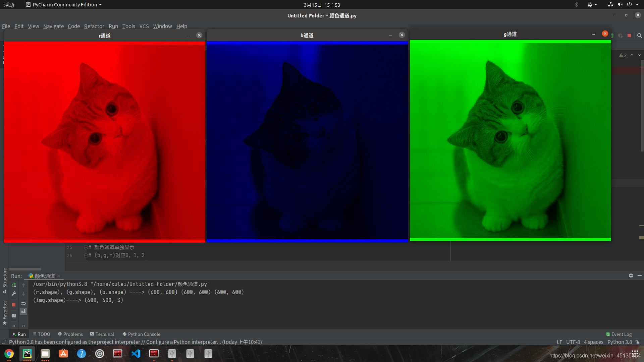This screenshot has width=644, height=362.
Task: Open the Python Console tab
Action: click(141, 334)
